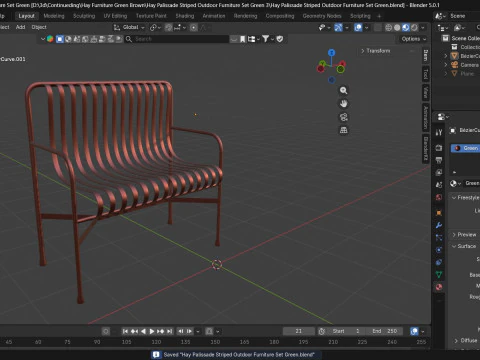480x360 pixels.
Task: Open the Particles properties tab icon
Action: click(439, 237)
